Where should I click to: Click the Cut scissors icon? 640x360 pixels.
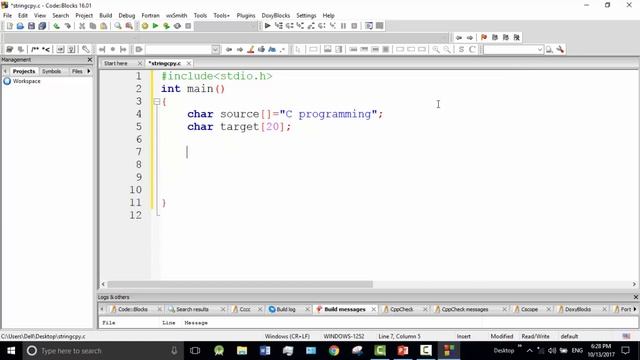[x=82, y=26]
